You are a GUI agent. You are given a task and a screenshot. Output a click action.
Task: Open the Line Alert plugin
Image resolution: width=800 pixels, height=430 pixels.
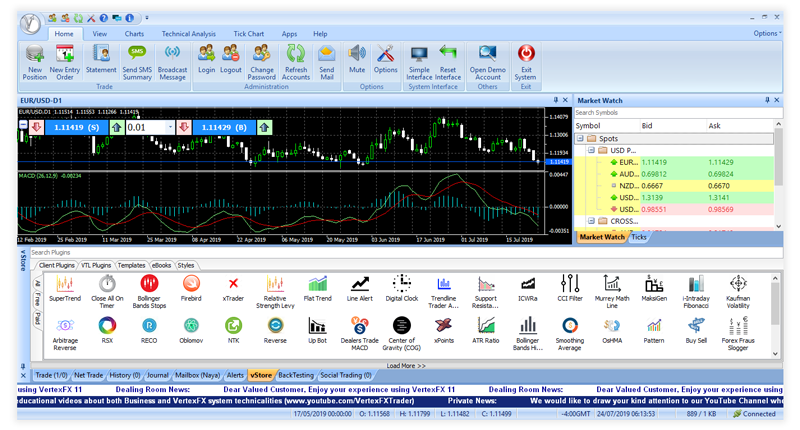coord(360,288)
